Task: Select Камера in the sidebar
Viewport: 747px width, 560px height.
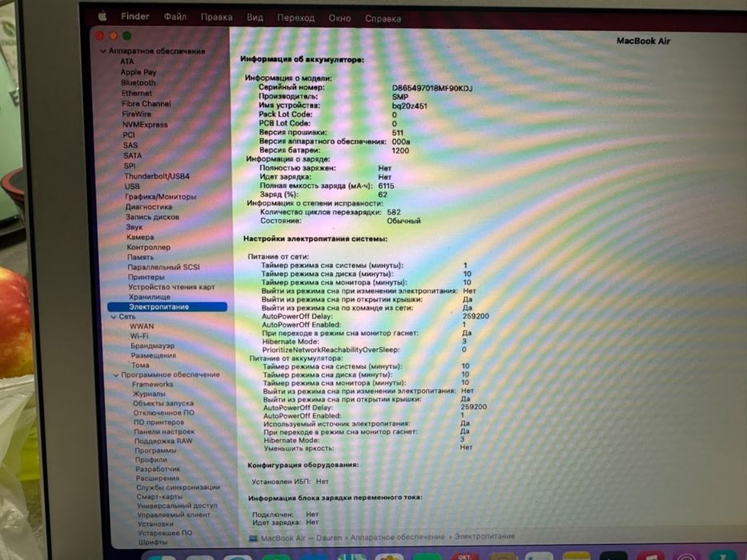Action: pyautogui.click(x=140, y=237)
